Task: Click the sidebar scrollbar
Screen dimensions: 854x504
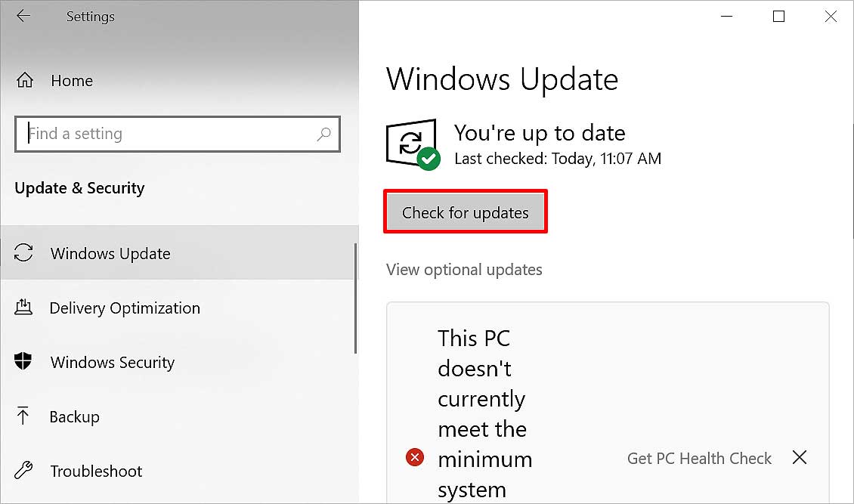Action: tap(356, 298)
